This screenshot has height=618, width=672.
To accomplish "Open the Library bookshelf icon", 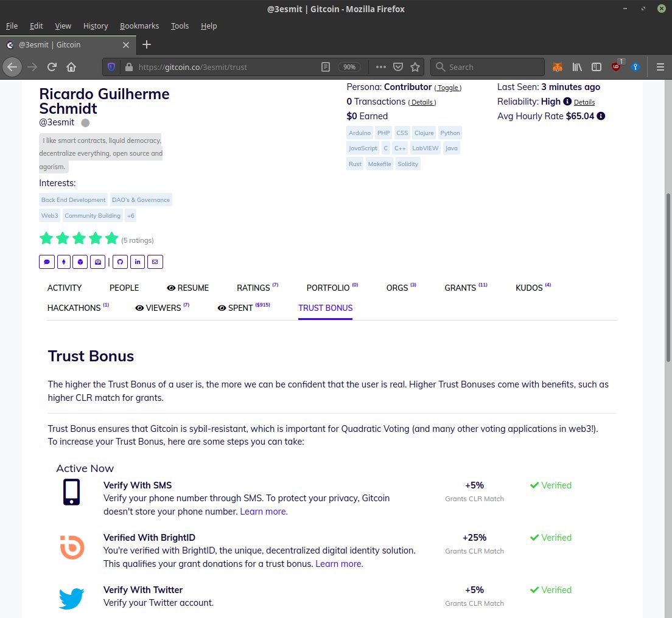I will click(577, 67).
